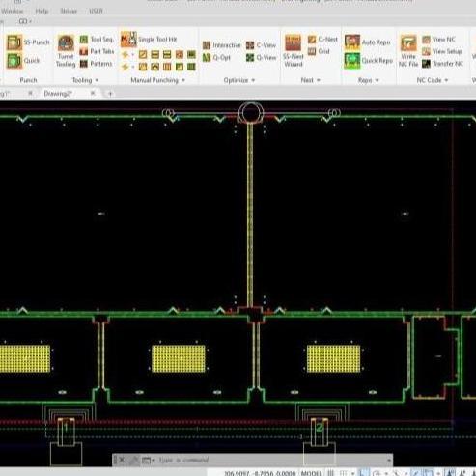
Task: Select the center yellow perforation grid
Action: [x=179, y=359]
